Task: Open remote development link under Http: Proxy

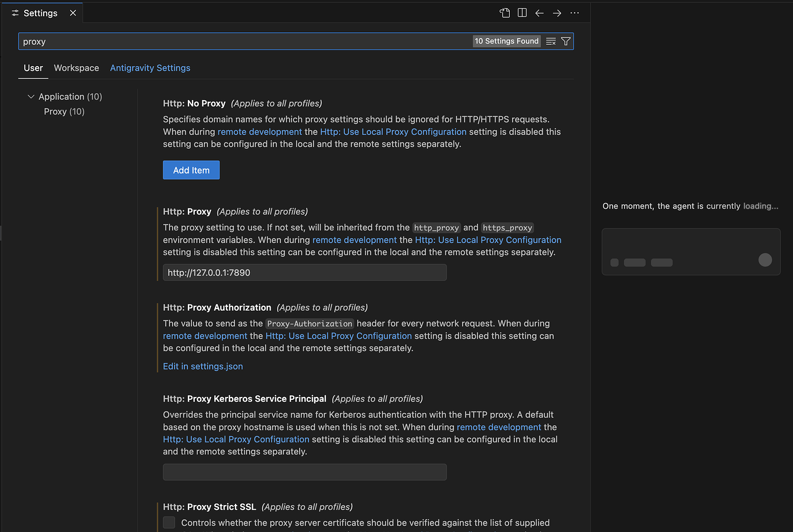Action: 355,240
